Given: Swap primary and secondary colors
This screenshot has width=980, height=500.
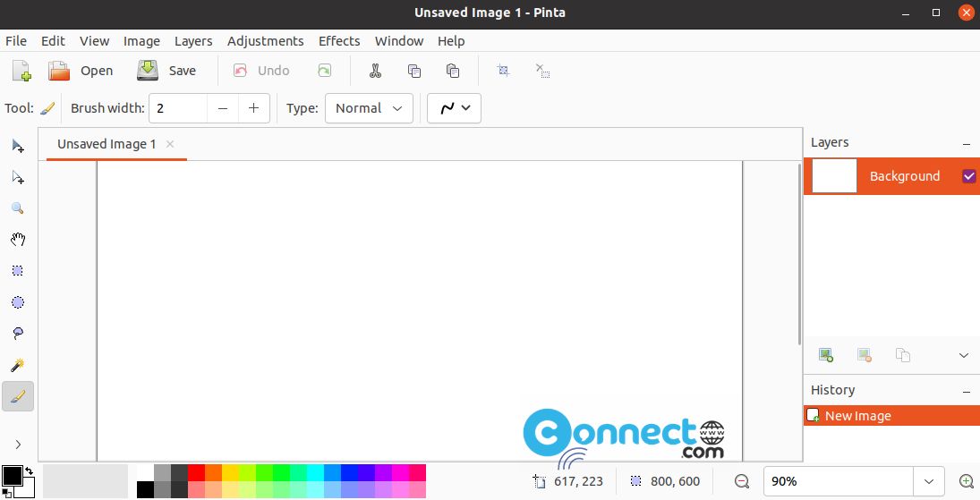Looking at the screenshot, I should tap(29, 470).
